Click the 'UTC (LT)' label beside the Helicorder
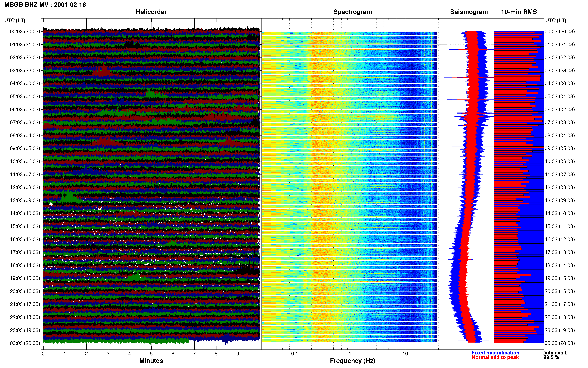Viewport: 588px width, 368px height. point(15,20)
